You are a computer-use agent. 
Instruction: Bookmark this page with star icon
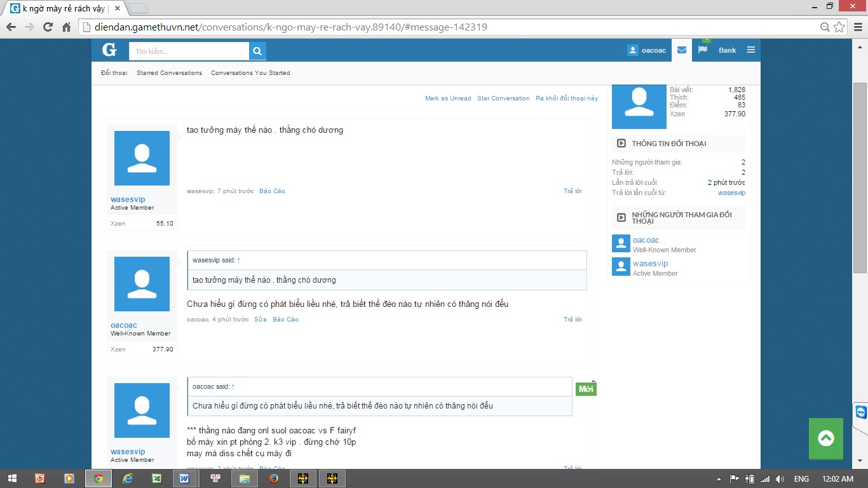pos(839,27)
